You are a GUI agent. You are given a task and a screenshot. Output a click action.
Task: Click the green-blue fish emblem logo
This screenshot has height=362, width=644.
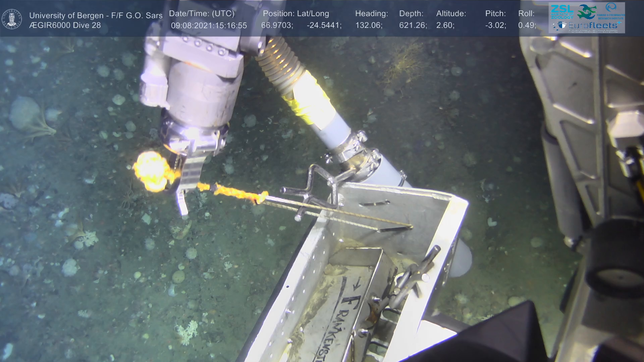click(x=587, y=12)
